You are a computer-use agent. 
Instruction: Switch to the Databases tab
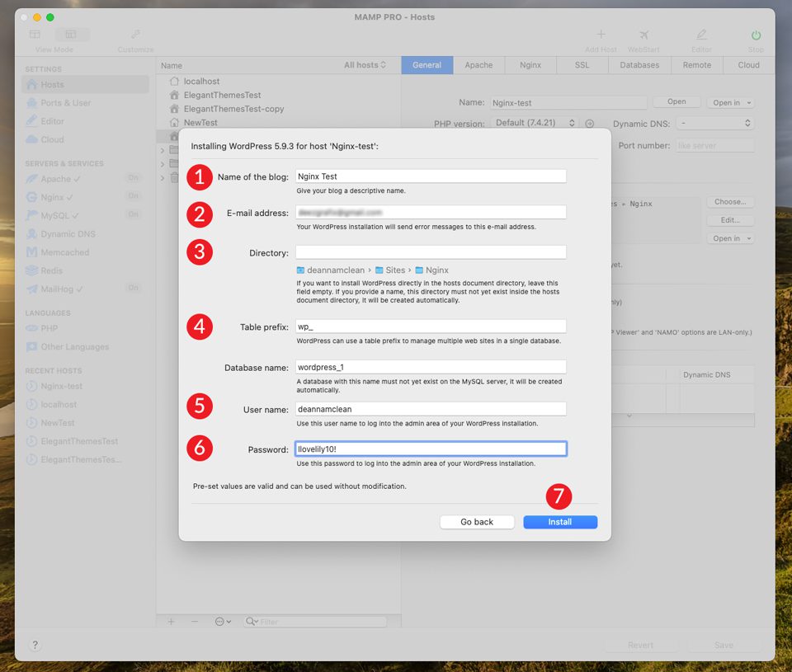[x=639, y=65]
